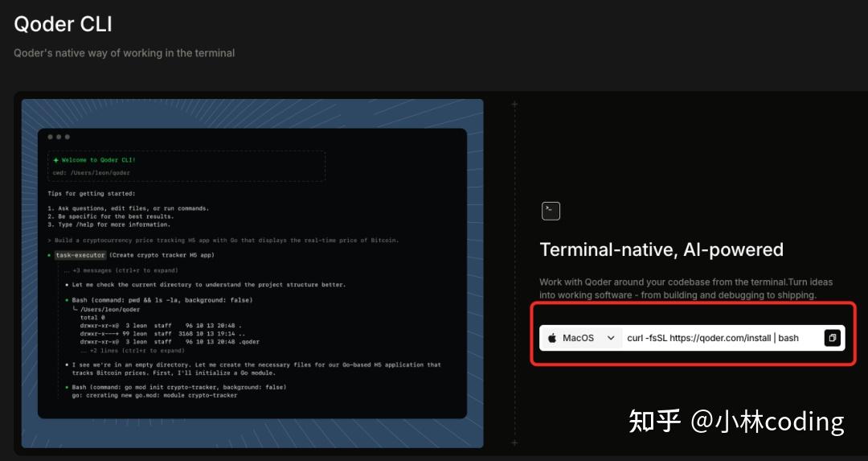The image size is (868, 461).
Task: Click "+3 messages (ctrl+r to expand)" line
Action: pyautogui.click(x=121, y=270)
